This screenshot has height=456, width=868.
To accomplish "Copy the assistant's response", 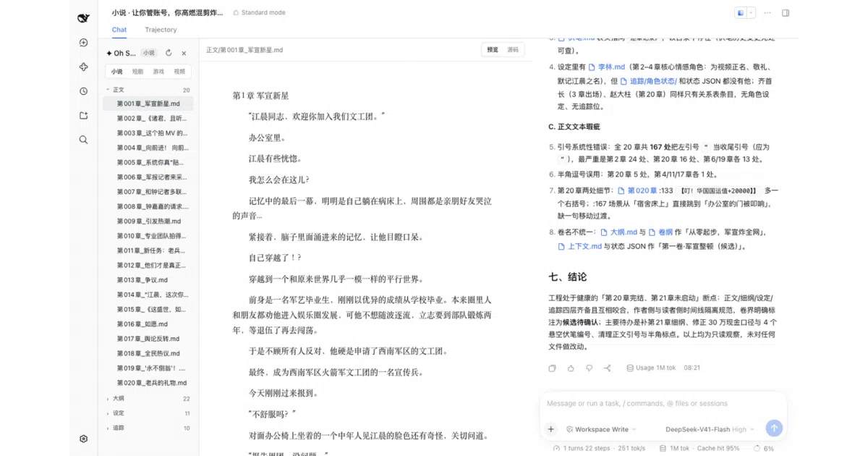I will [x=552, y=368].
